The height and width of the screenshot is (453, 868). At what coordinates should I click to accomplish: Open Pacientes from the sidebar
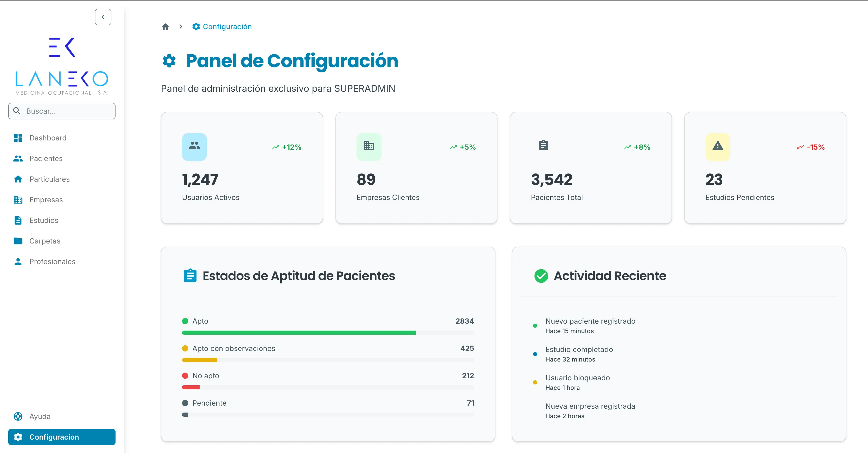click(x=46, y=158)
